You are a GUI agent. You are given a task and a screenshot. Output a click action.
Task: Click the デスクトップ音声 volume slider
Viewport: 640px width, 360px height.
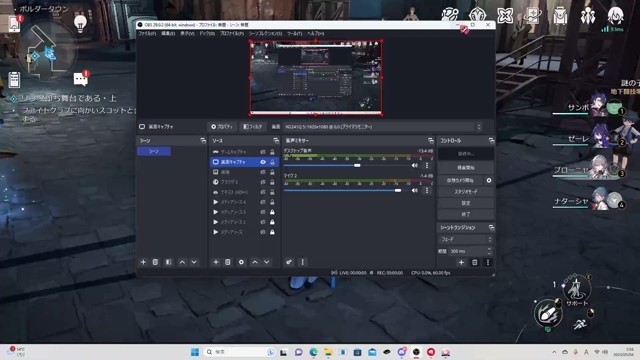[347, 165]
